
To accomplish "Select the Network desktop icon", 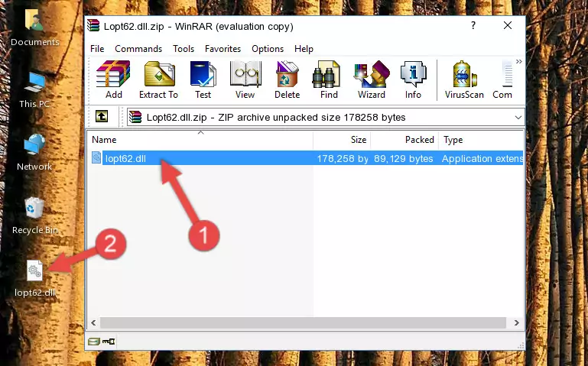I will 34,153.
